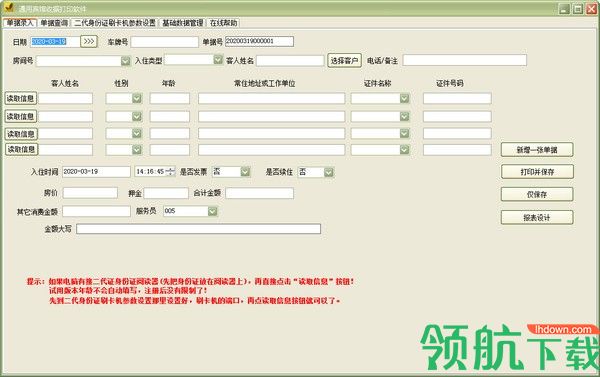This screenshot has width=600, height=377.
Task: Switch to 基础数据管理 tab
Action: [x=183, y=23]
